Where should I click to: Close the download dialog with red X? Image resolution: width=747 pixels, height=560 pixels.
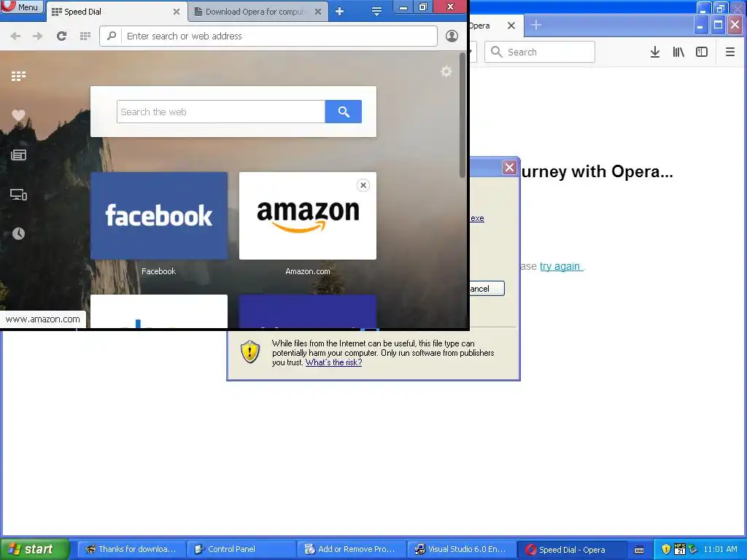point(509,167)
